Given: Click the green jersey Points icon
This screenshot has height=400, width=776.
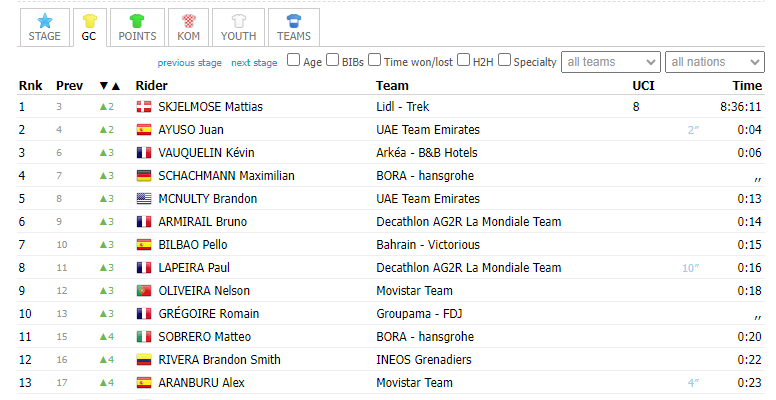Looking at the screenshot, I should click(x=137, y=20).
